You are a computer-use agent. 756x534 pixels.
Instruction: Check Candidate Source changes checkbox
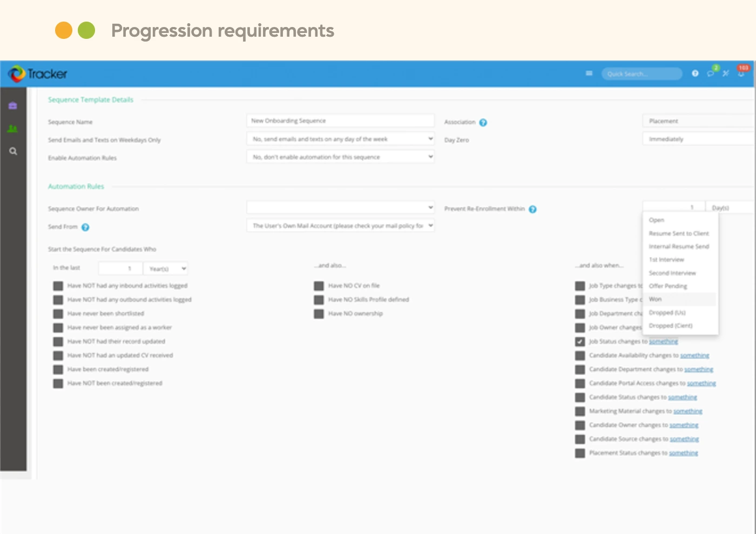pyautogui.click(x=580, y=440)
